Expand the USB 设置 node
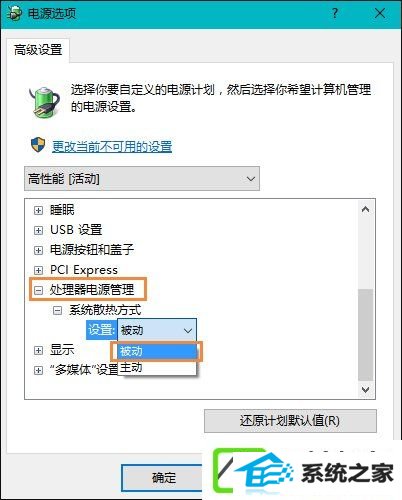Viewport: 402px width, 500px height. coord(39,230)
